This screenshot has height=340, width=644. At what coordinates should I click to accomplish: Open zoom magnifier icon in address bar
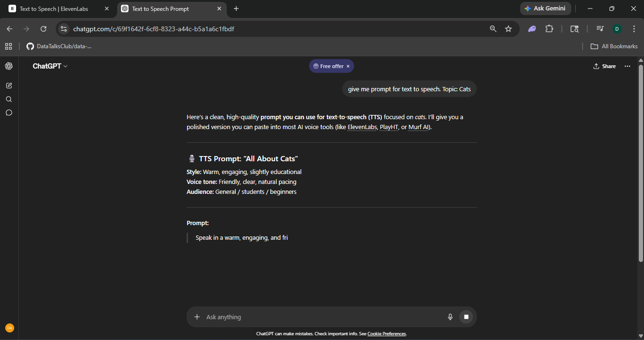493,29
